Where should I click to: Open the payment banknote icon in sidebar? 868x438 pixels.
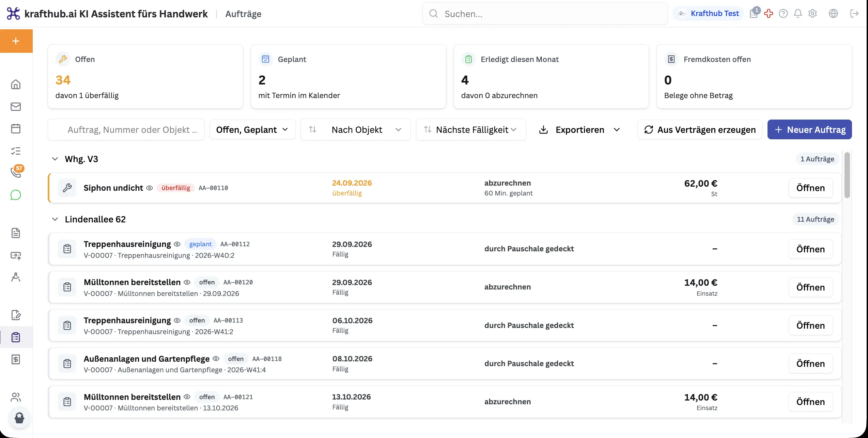point(16,255)
